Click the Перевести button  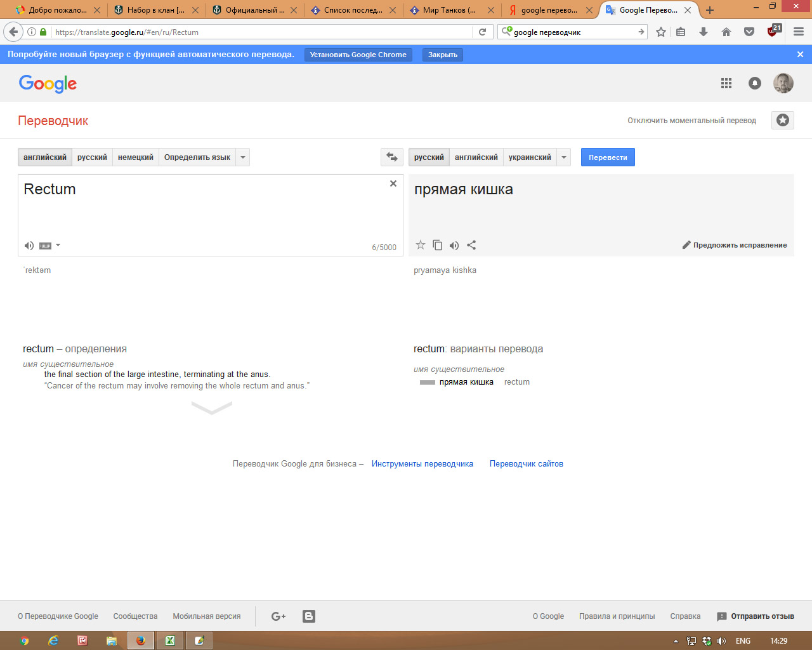coord(608,157)
